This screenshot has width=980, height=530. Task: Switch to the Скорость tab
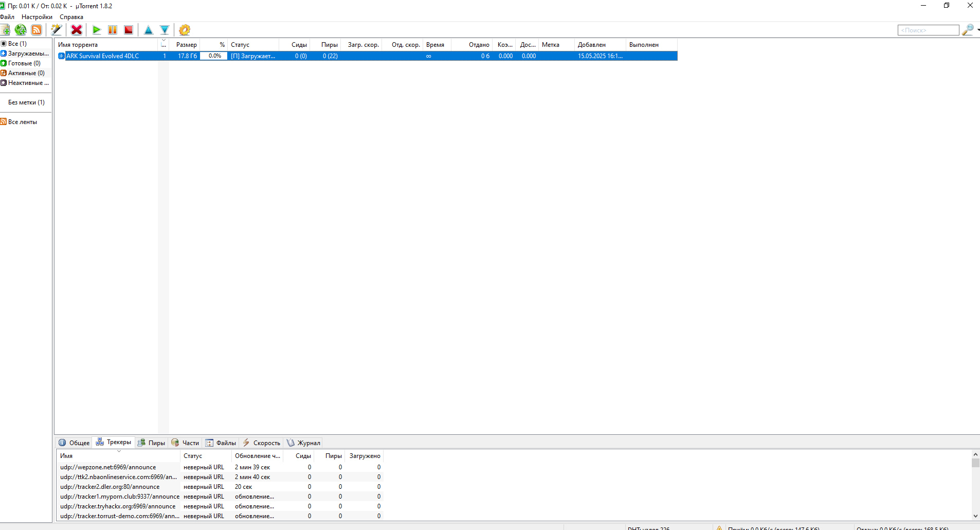(x=261, y=443)
